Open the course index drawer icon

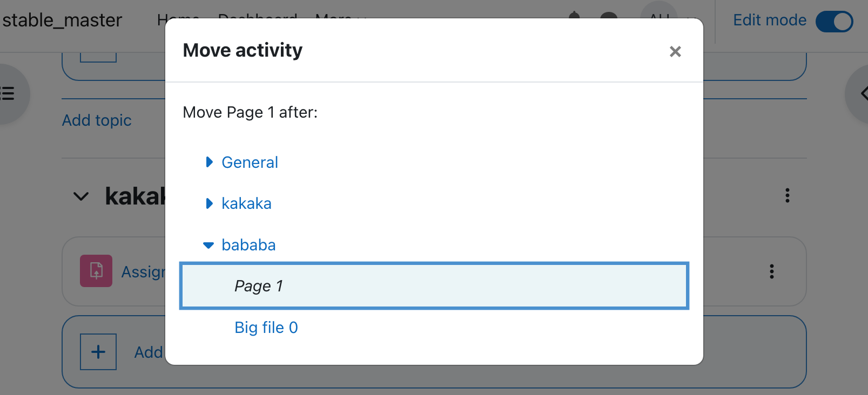(8, 93)
